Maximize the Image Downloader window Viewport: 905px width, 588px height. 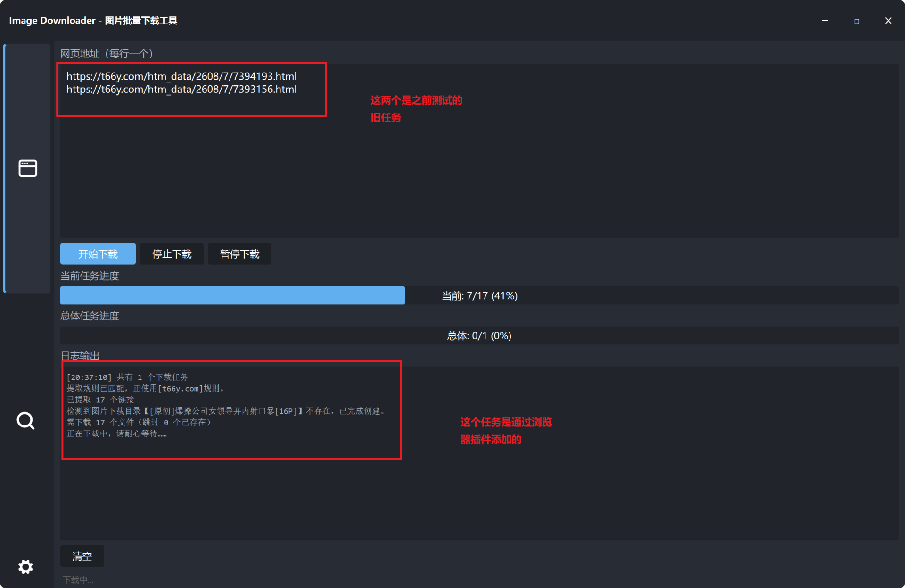coord(856,21)
